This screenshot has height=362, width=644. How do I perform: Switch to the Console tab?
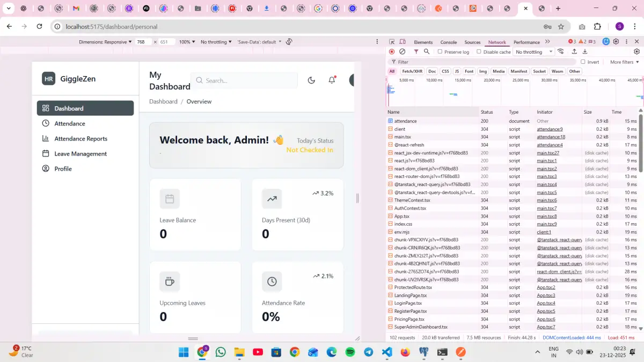click(x=449, y=42)
